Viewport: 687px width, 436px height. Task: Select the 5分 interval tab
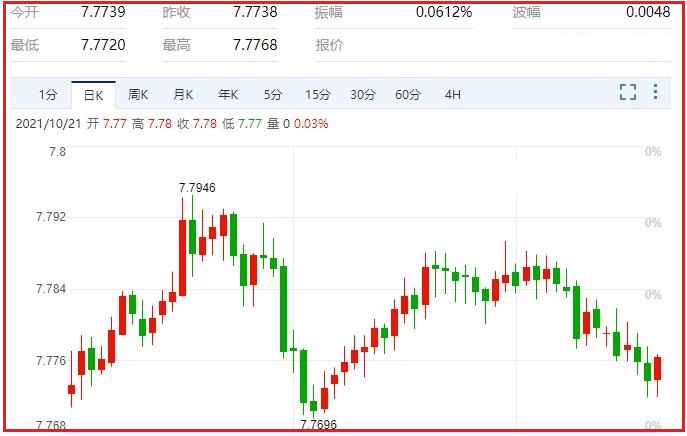pyautogui.click(x=273, y=95)
